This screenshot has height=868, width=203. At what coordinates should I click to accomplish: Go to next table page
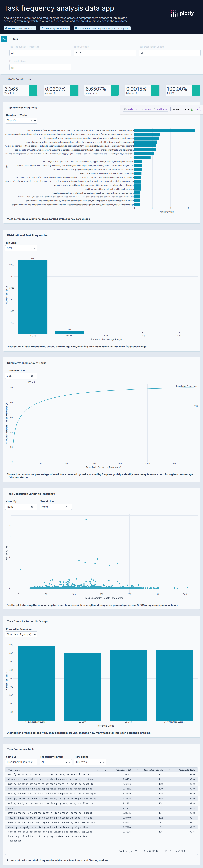point(188,851)
